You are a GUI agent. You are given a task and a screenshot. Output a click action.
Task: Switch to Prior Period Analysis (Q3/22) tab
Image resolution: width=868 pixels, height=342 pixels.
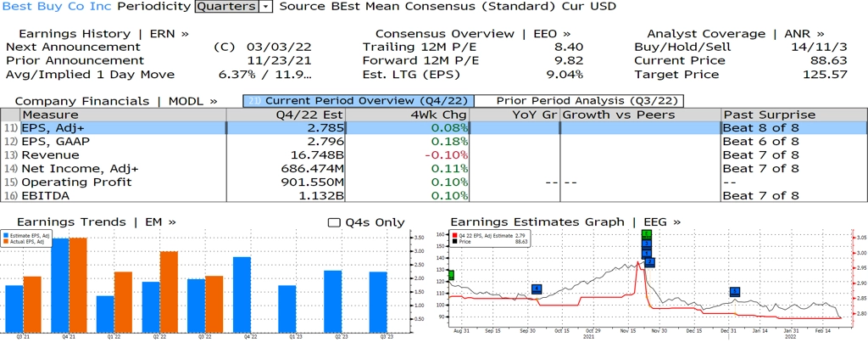580,101
